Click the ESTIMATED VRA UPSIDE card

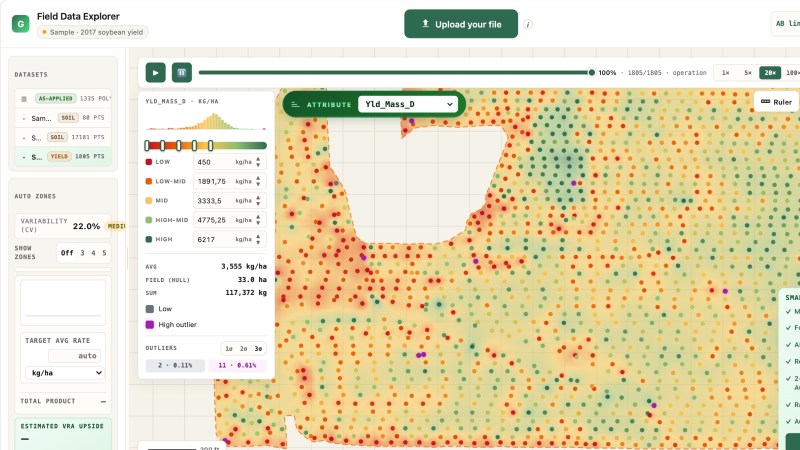pos(63,434)
